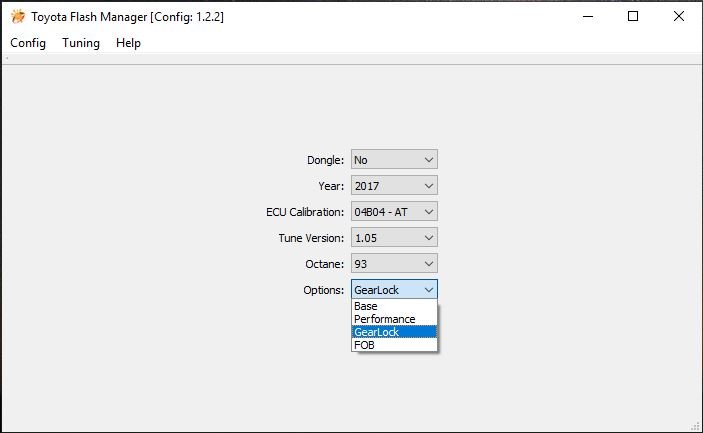This screenshot has width=703, height=433.
Task: Close the Toyota Flash Manager window
Action: 679,17
